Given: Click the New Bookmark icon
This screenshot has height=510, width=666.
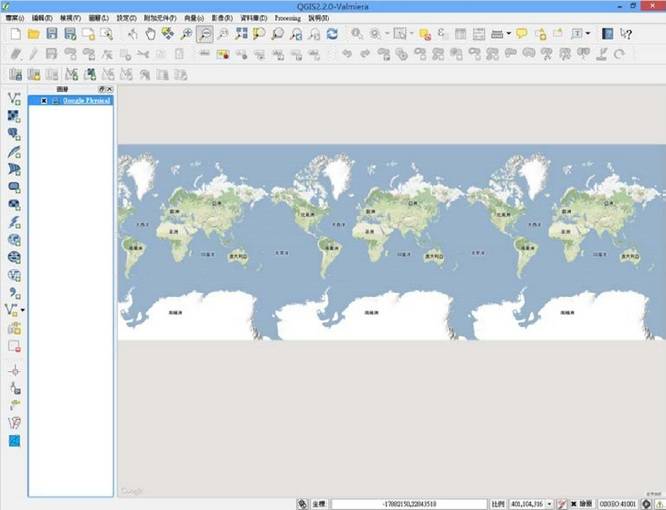Looking at the screenshot, I should 540,34.
